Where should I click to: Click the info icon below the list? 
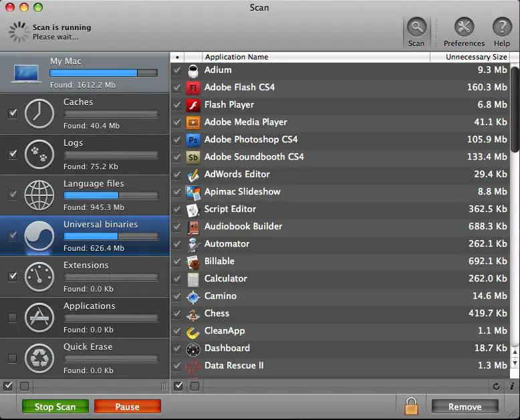point(512,386)
